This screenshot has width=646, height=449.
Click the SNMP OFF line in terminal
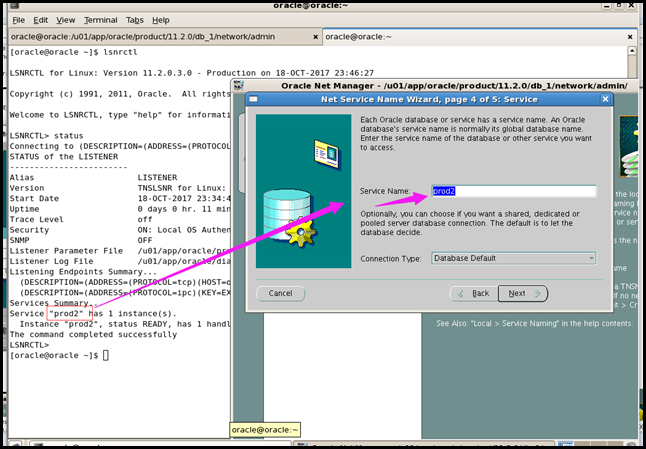point(81,241)
